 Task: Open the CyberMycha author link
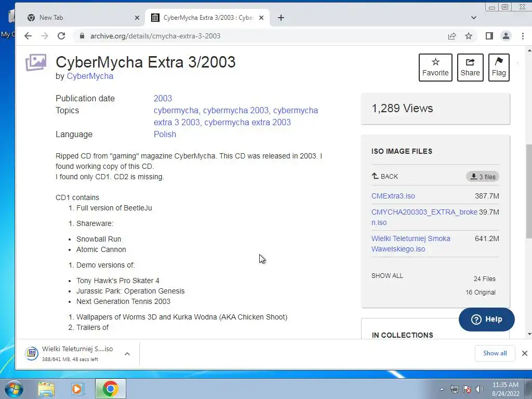(90, 76)
